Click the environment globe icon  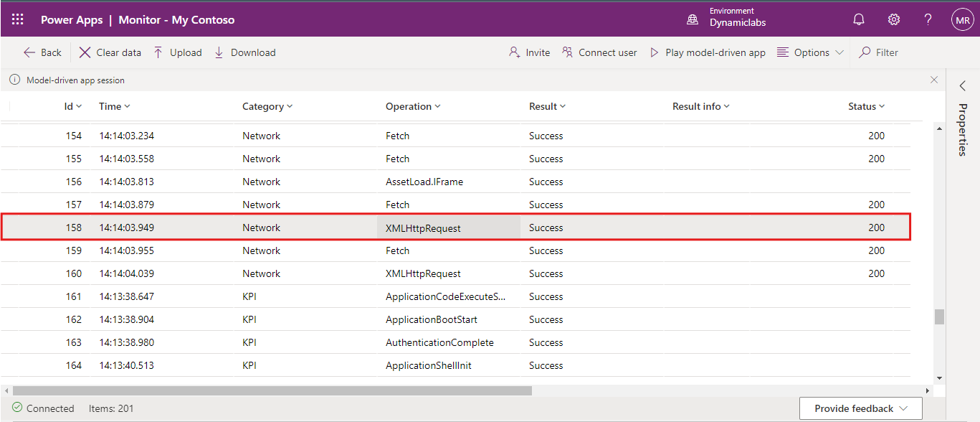pos(693,19)
